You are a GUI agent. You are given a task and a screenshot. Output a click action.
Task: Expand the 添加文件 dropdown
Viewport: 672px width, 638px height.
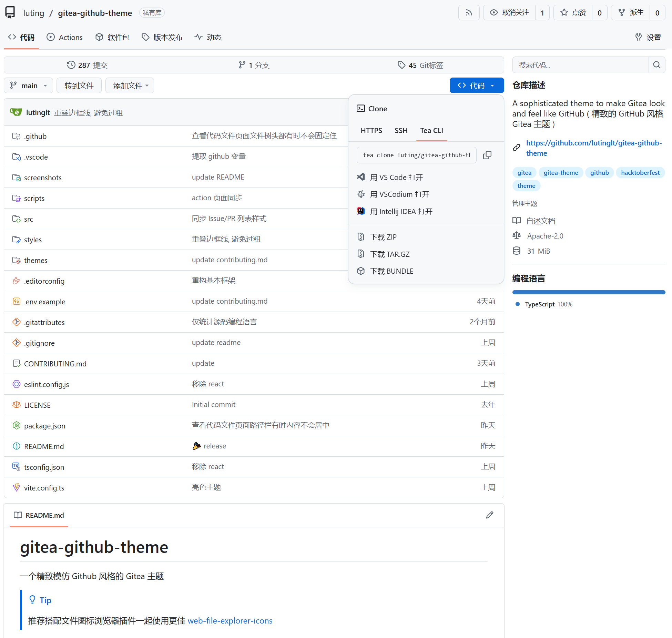pyautogui.click(x=130, y=85)
